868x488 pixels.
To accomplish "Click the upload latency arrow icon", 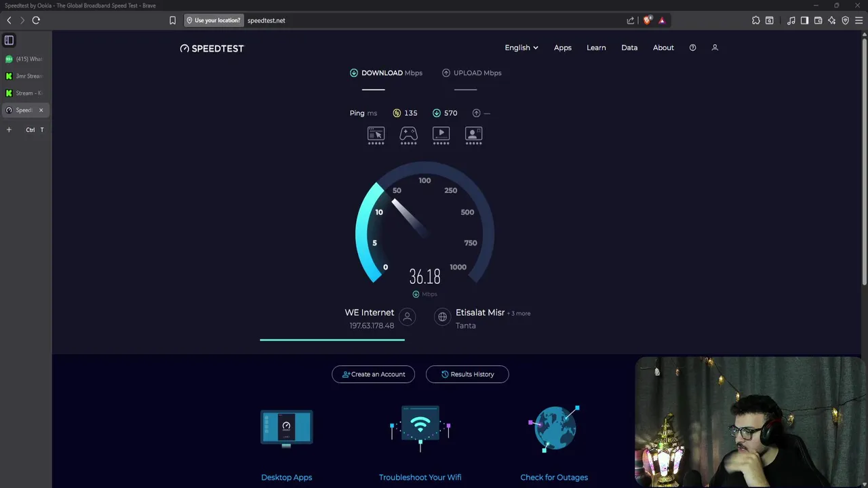I will 476,113.
